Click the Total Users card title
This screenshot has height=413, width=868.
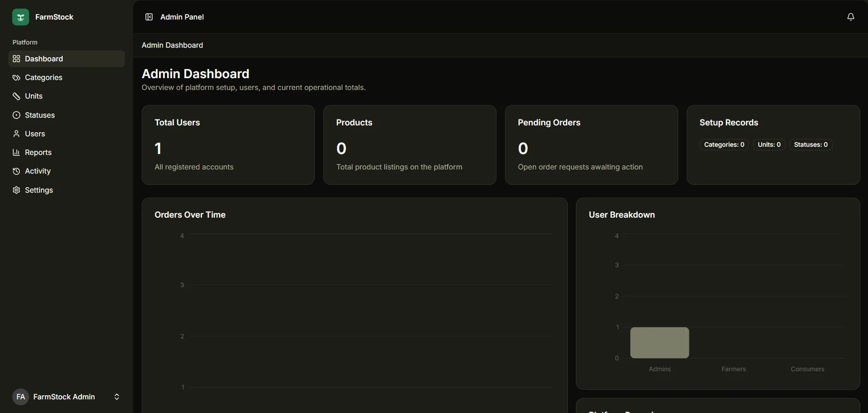click(177, 122)
